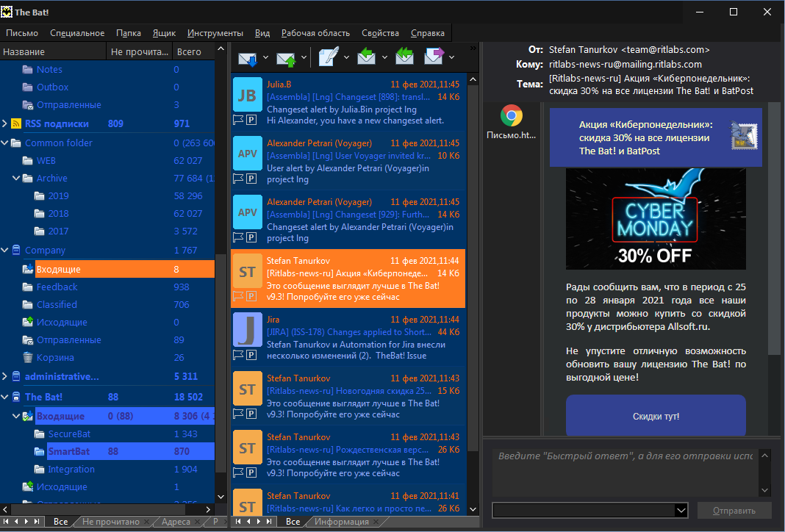Collapse the Common folder node
Viewport: 785px width, 532px height.
tap(4, 143)
